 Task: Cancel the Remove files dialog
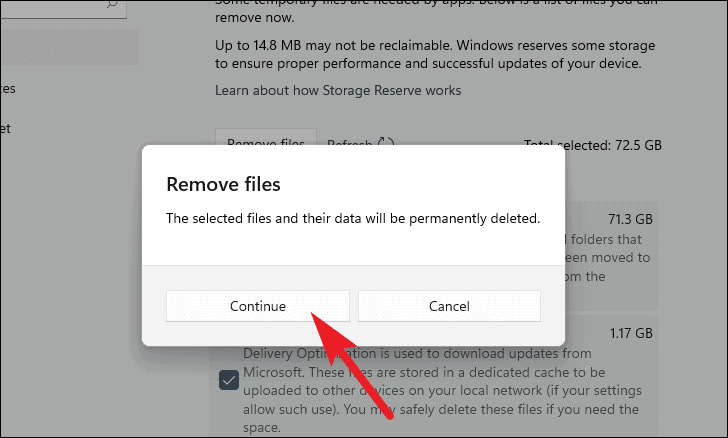(449, 306)
